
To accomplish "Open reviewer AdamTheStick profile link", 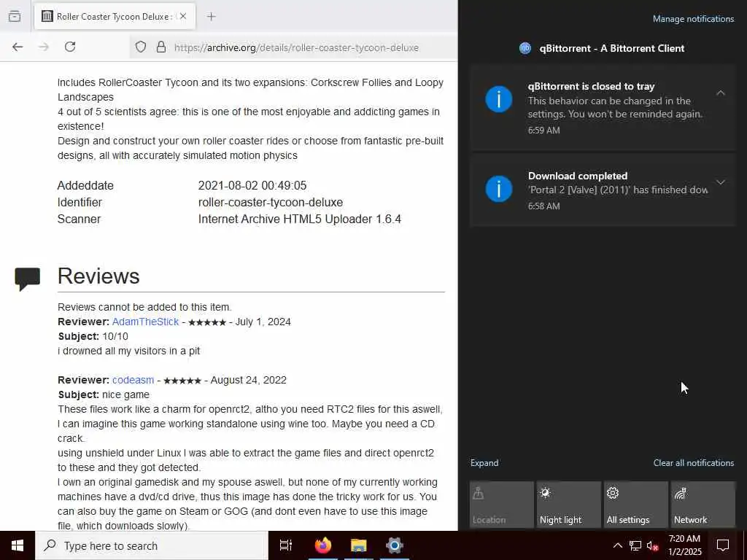I will coord(145,322).
